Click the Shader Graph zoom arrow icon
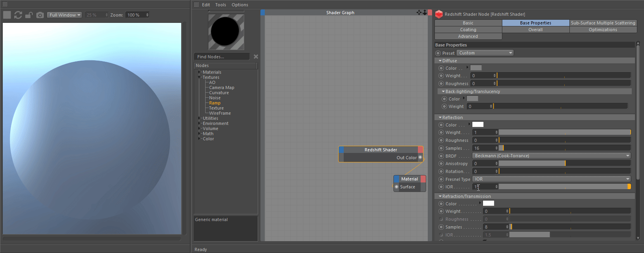 tap(425, 13)
